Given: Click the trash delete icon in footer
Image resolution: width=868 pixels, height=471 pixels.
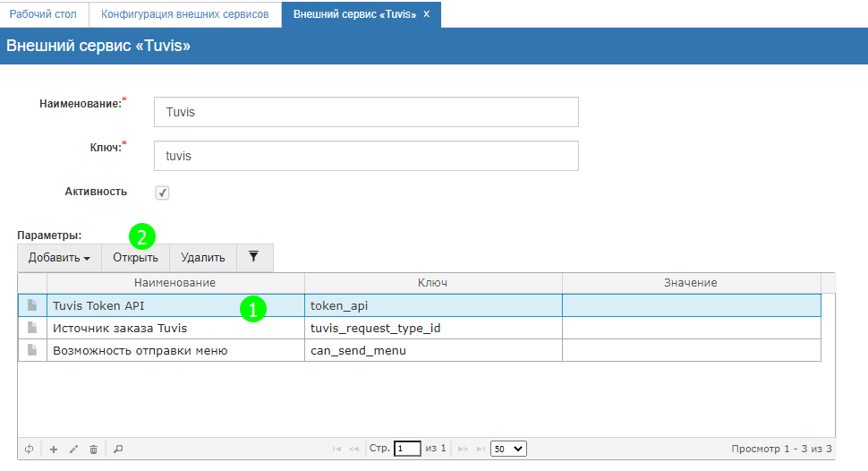Looking at the screenshot, I should coord(93,449).
